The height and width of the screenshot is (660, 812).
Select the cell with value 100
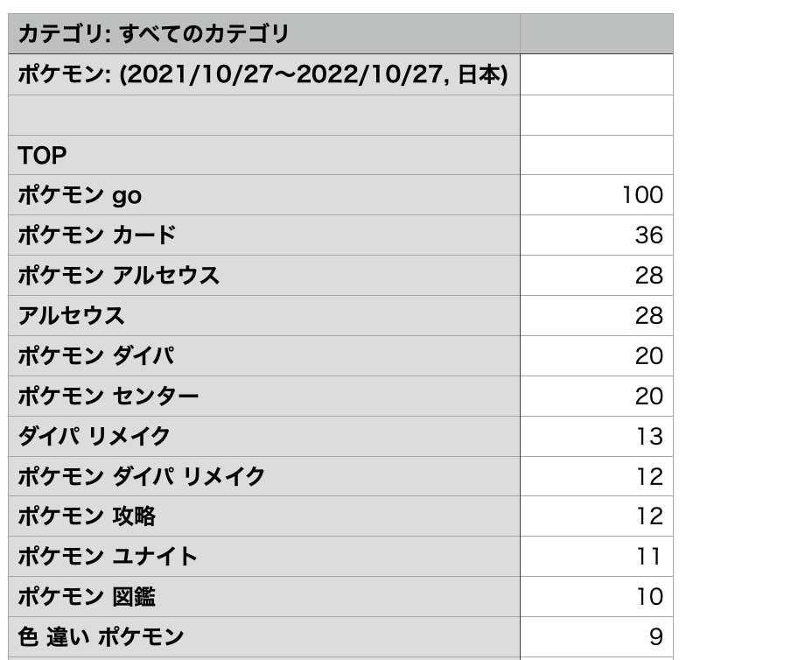(597, 195)
